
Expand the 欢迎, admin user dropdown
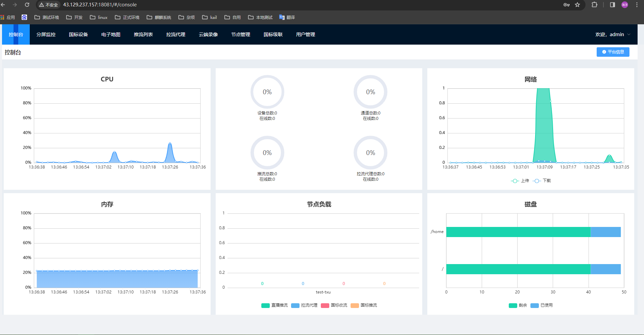(613, 34)
